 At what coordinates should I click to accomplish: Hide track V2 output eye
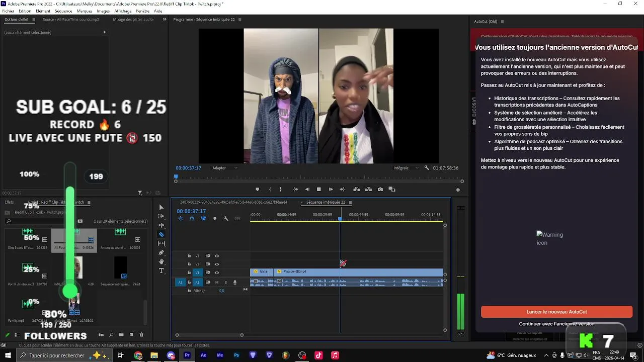click(x=217, y=264)
